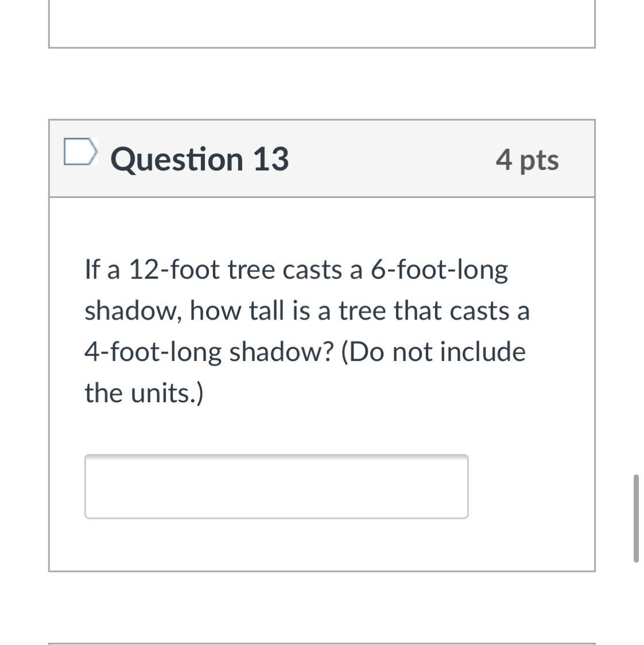Click the previous question box above Question 13
The height and width of the screenshot is (645, 644).
coord(321,23)
